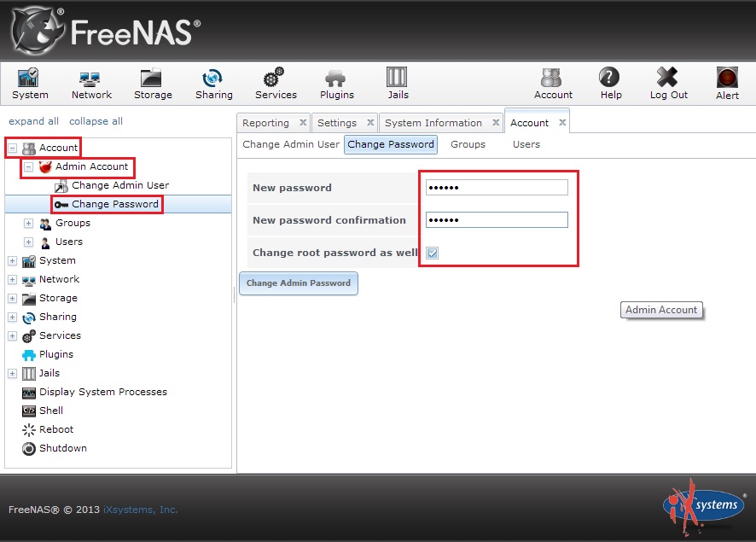This screenshot has height=542, width=756.
Task: Select Change Admin User in the tree
Action: click(x=112, y=186)
